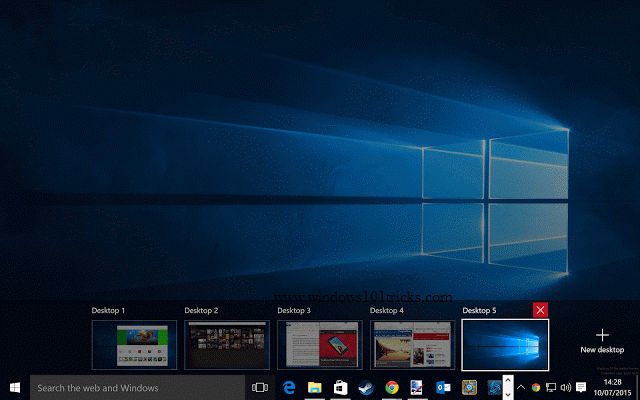Close Desktop 5 with the red X
Image resolution: width=640 pixels, height=400 pixels.
click(541, 310)
